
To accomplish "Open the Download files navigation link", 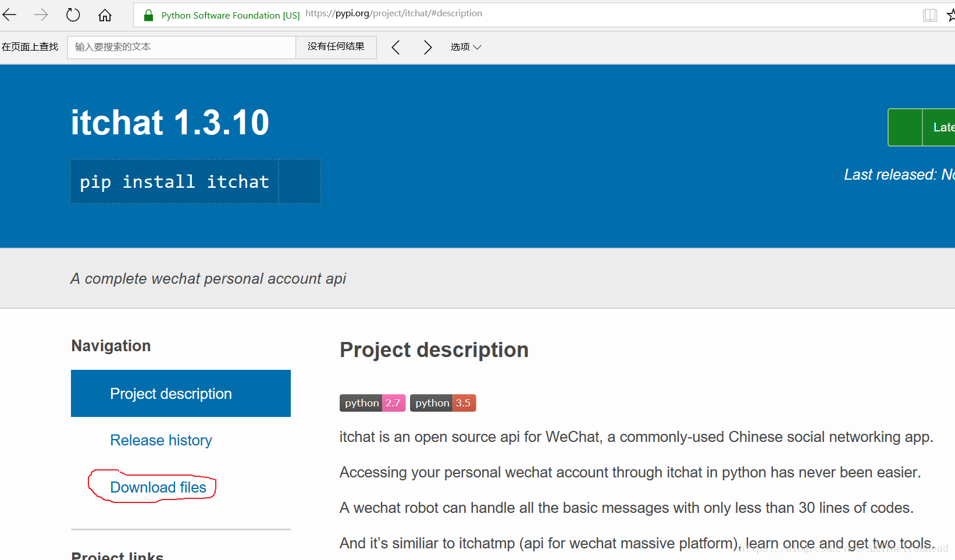I will click(x=158, y=487).
